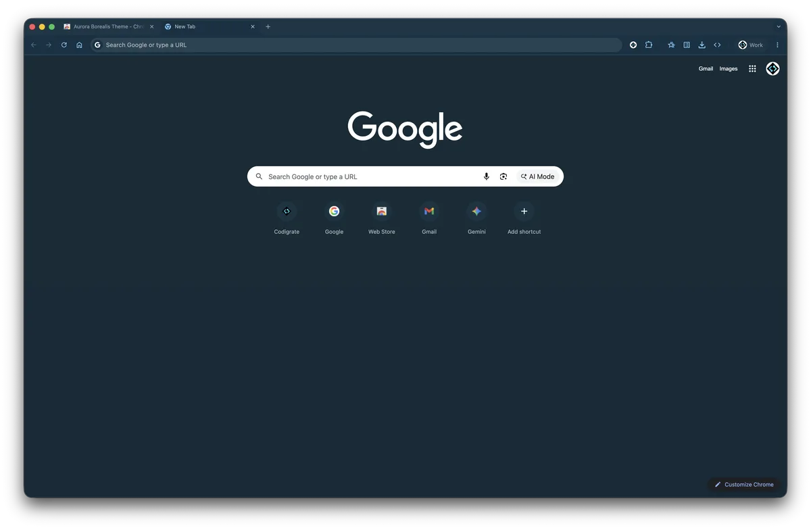Viewport: 811px width, 532px height.
Task: Start voice search with microphone icon
Action: point(486,176)
